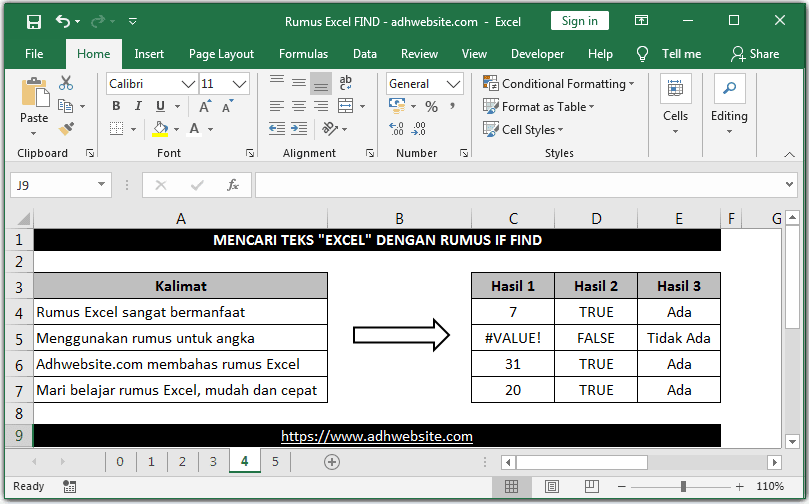Click the Share button
The height and width of the screenshot is (504, 809).
click(755, 54)
